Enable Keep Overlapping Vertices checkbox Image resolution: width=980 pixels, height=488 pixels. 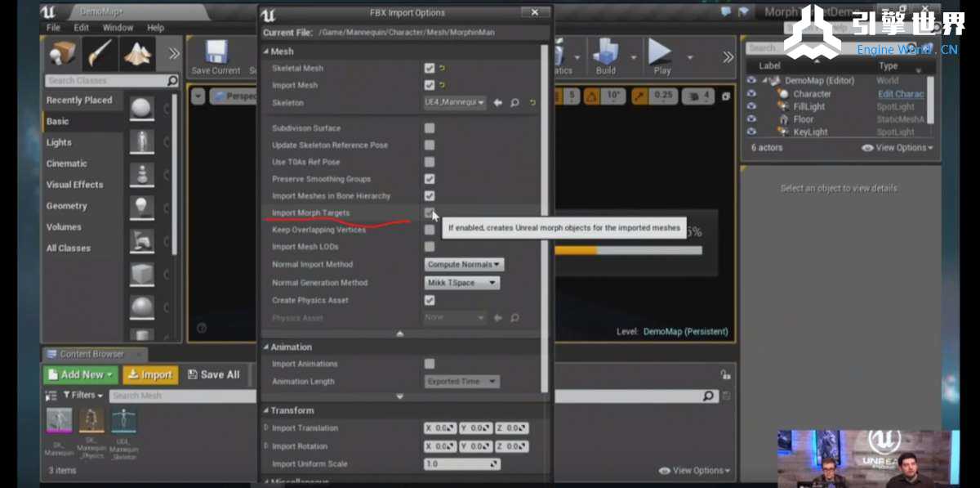pyautogui.click(x=430, y=230)
